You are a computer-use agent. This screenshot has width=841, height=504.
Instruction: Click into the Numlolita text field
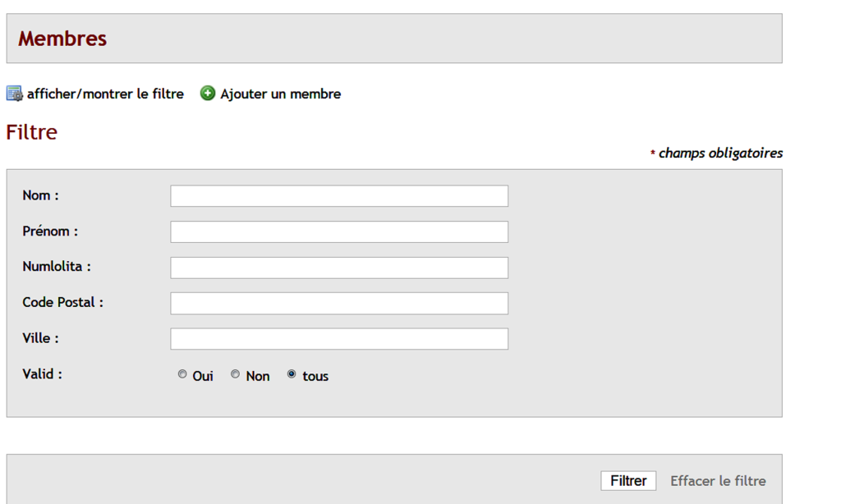(339, 268)
